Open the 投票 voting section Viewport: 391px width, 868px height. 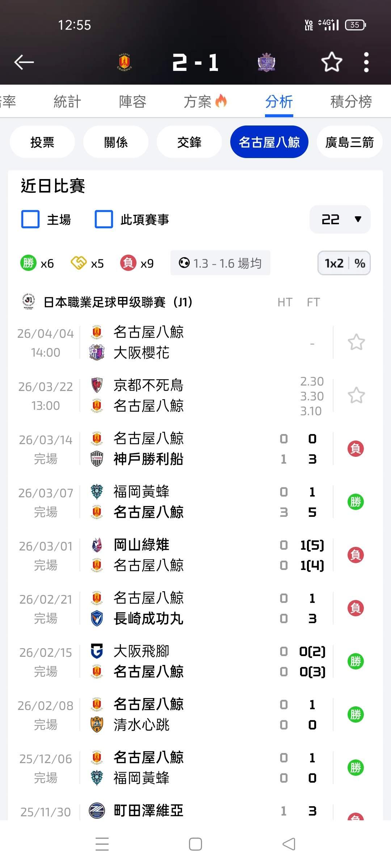(x=42, y=142)
